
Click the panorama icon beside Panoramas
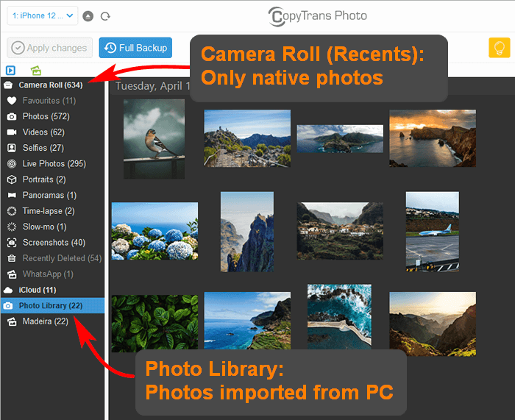pyautogui.click(x=12, y=195)
